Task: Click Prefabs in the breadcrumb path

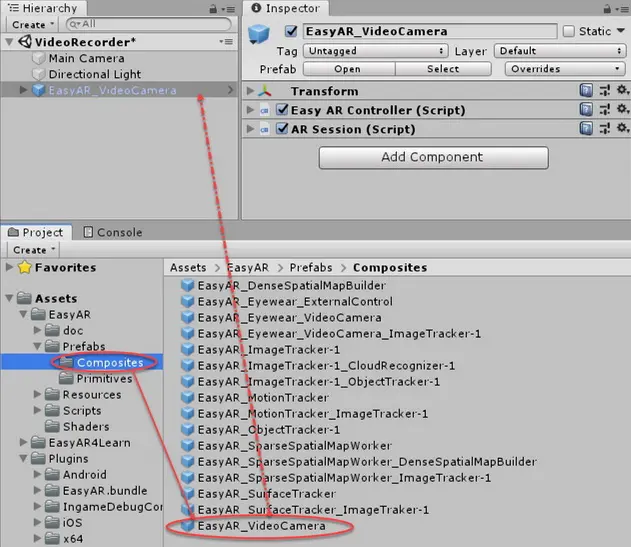Action: (311, 267)
